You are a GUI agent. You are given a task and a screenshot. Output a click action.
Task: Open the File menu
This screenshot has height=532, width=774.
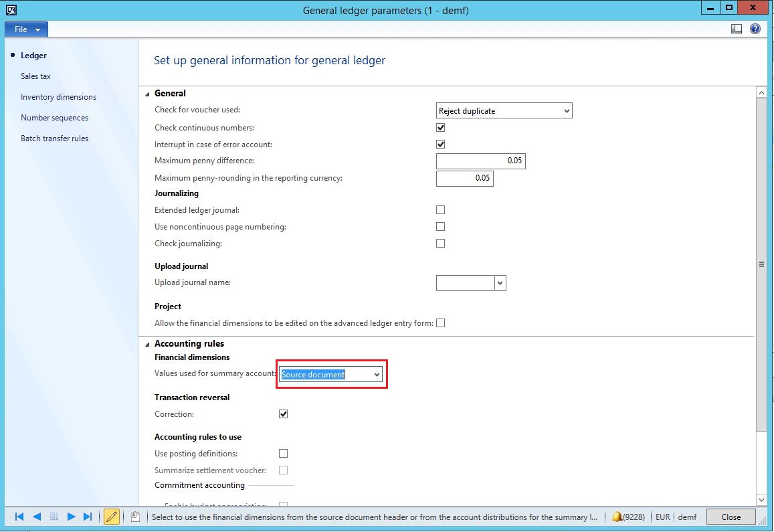(26, 29)
